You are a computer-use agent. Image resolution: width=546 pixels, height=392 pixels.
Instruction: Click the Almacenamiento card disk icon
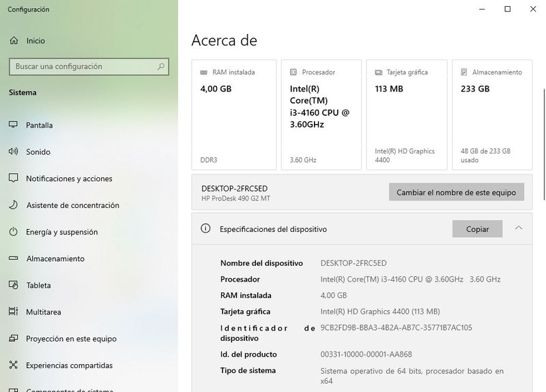pos(464,72)
